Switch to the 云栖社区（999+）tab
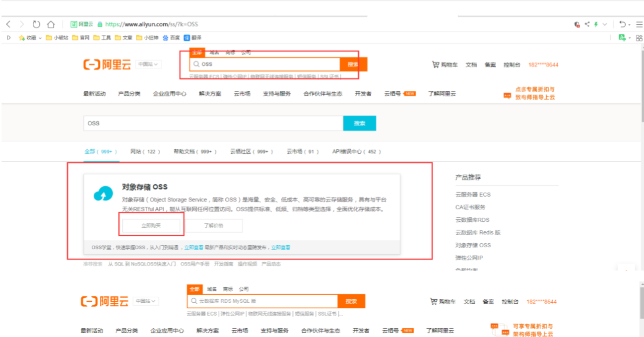 point(252,152)
